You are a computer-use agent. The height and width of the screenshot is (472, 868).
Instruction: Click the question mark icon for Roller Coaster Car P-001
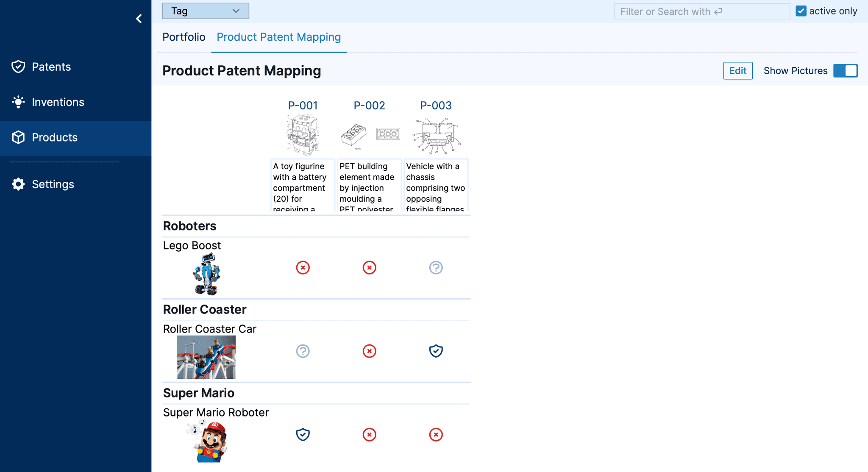[302, 350]
